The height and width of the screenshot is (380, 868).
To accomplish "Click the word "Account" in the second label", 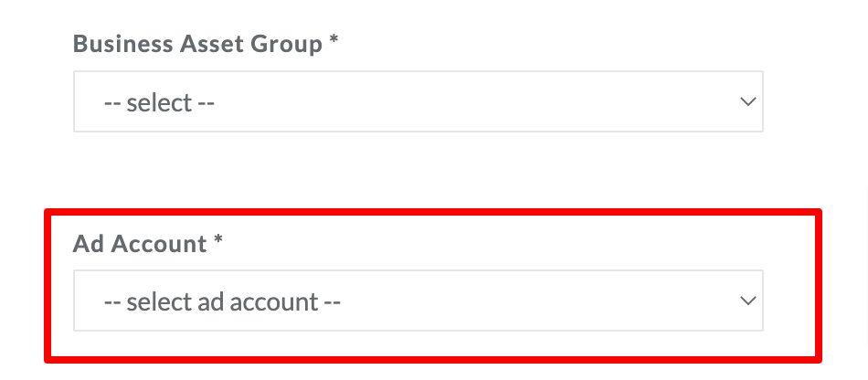I will [x=159, y=243].
